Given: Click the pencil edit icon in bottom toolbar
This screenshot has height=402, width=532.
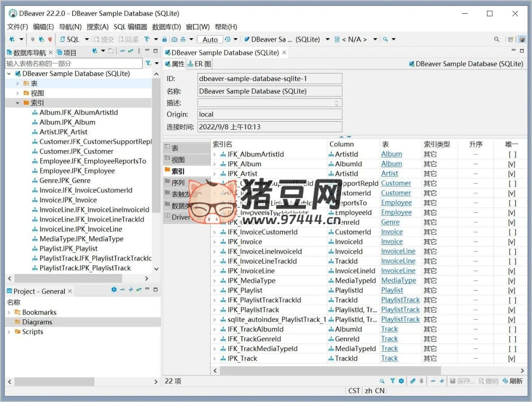Looking at the screenshot, I should pos(412,381).
